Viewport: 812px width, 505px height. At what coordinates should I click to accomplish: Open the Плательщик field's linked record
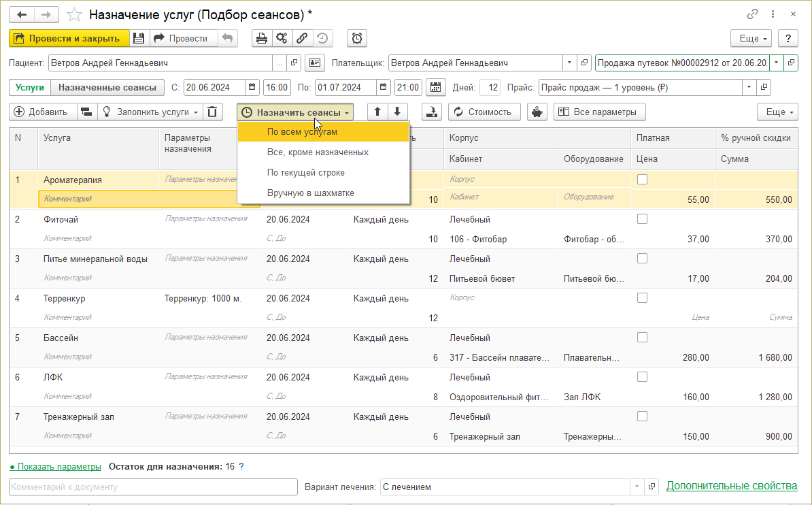[584, 63]
